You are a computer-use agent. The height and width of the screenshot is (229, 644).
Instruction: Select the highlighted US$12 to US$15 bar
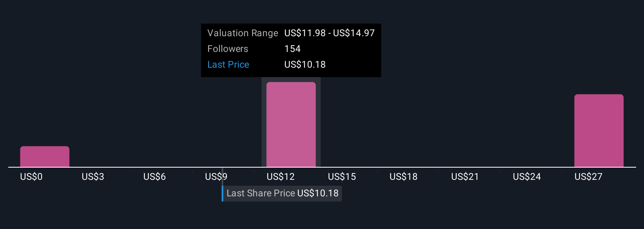[x=291, y=124]
